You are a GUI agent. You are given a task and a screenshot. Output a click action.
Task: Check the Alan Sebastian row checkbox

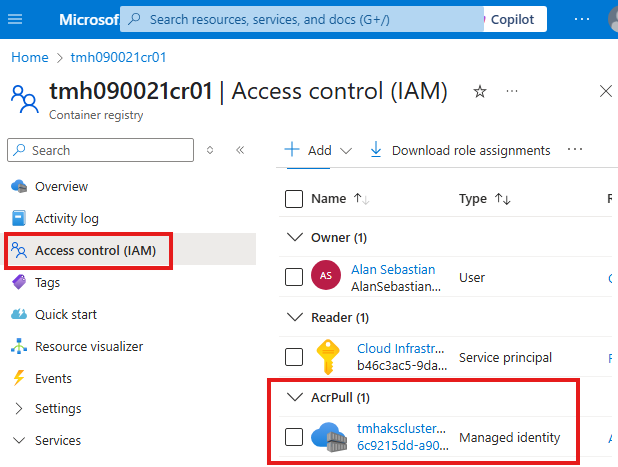[294, 277]
